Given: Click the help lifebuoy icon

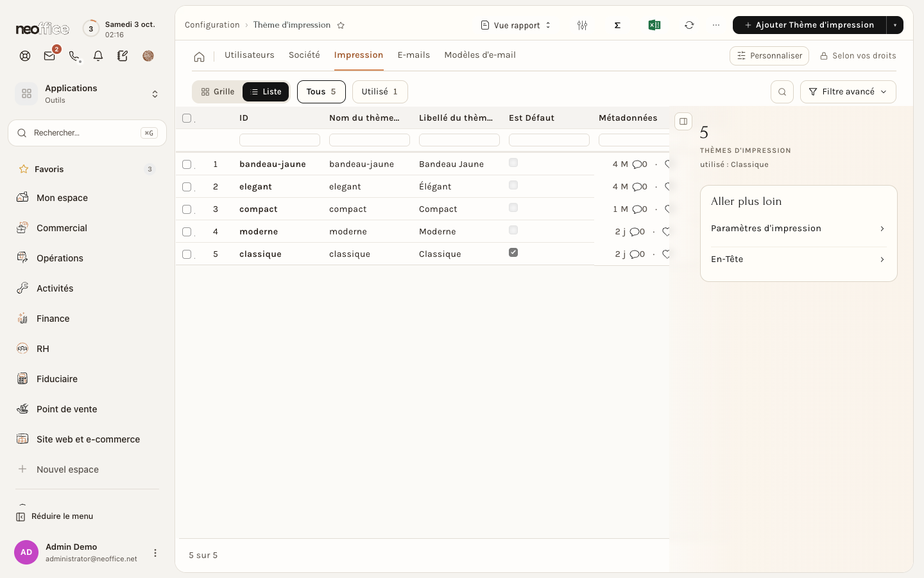Looking at the screenshot, I should 25,56.
